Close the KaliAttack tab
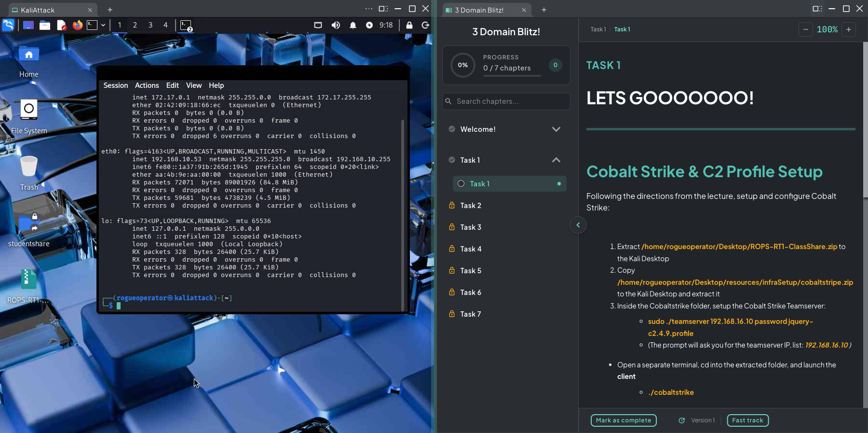This screenshot has height=433, width=868. tap(90, 10)
